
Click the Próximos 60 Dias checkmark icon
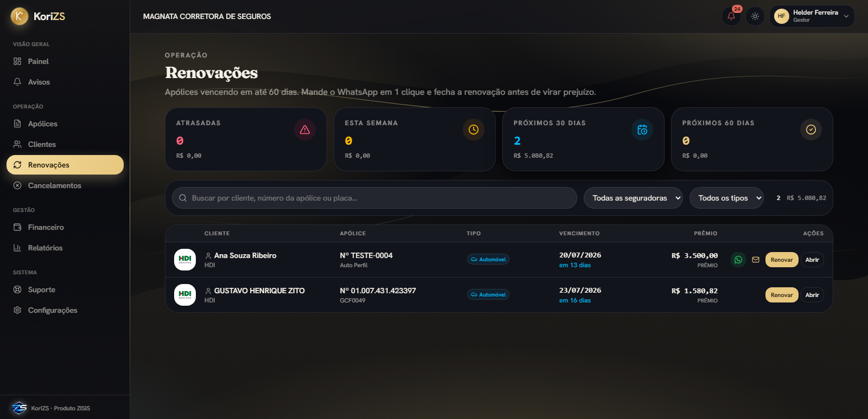[811, 130]
